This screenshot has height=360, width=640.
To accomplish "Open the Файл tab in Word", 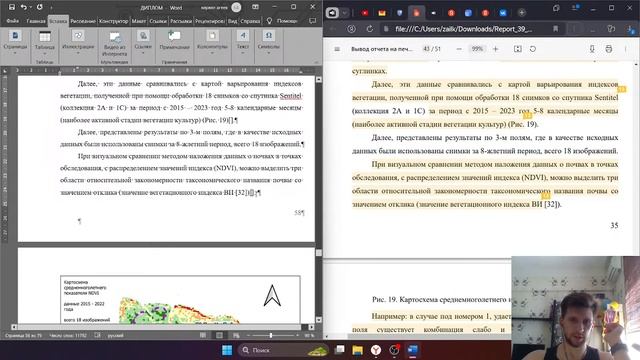I will [x=12, y=21].
